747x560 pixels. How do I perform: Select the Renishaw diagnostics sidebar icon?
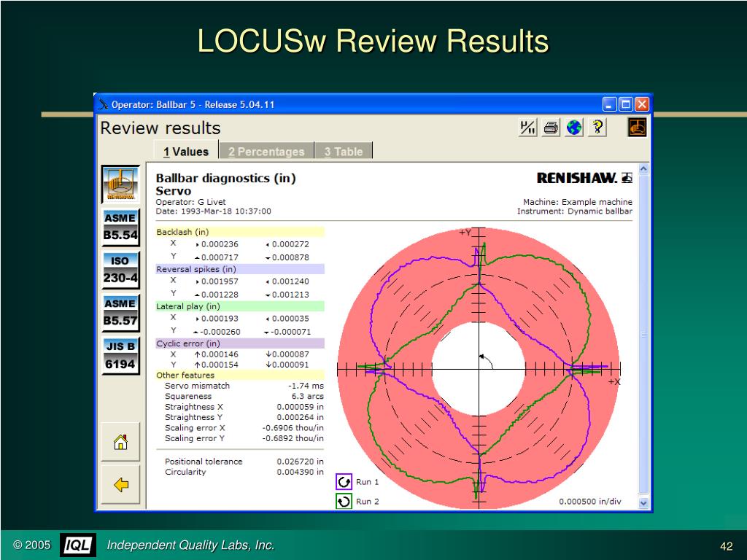pyautogui.click(x=120, y=184)
